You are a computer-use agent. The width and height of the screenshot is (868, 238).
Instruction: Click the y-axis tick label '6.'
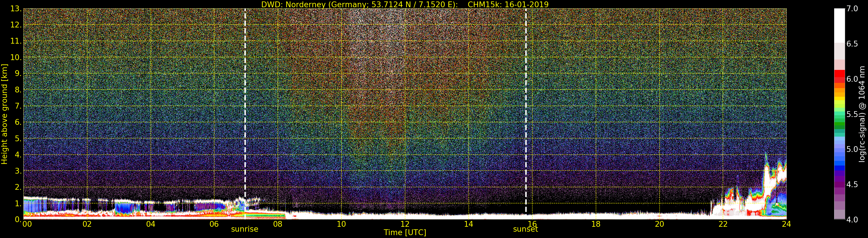(18, 122)
